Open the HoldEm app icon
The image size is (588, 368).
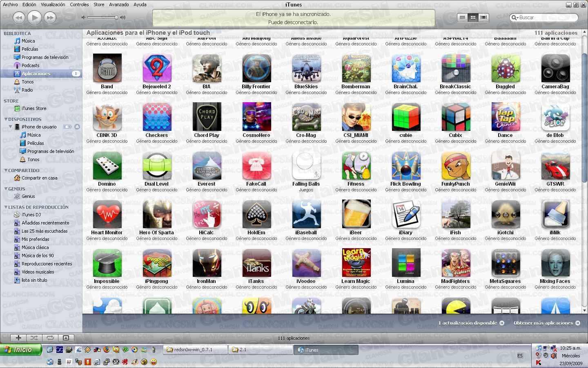pos(256,214)
